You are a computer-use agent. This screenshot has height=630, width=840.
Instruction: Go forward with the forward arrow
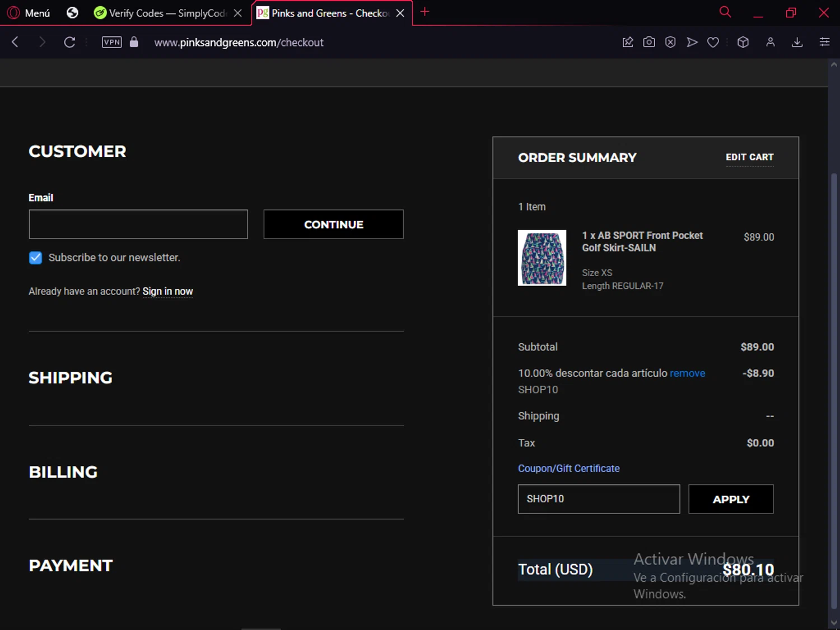(42, 42)
